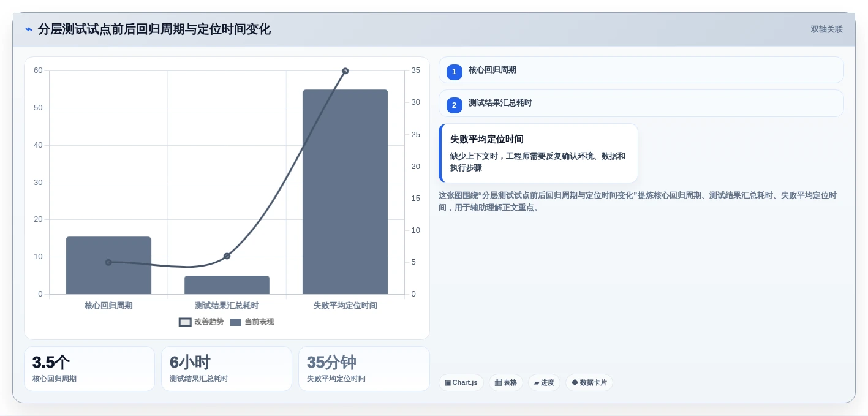Click the x-axis label 失败平均定位时间

coord(345,306)
